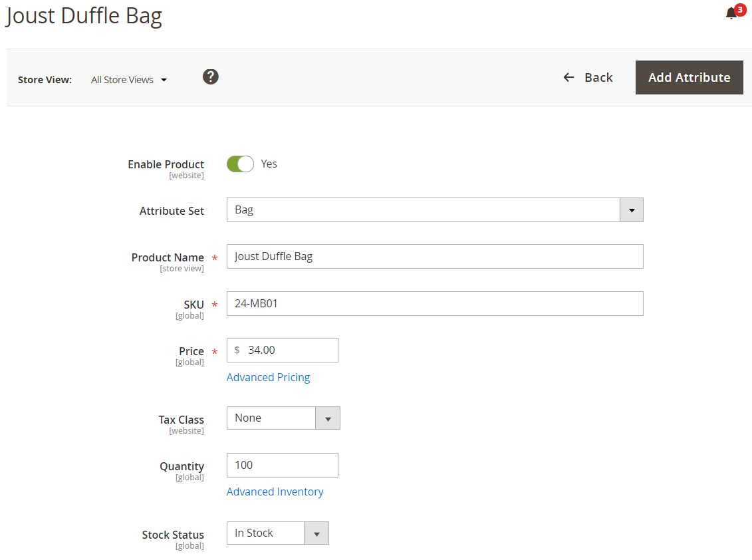Focus the SKU input field
Image resolution: width=752 pixels, height=560 pixels.
[435, 303]
